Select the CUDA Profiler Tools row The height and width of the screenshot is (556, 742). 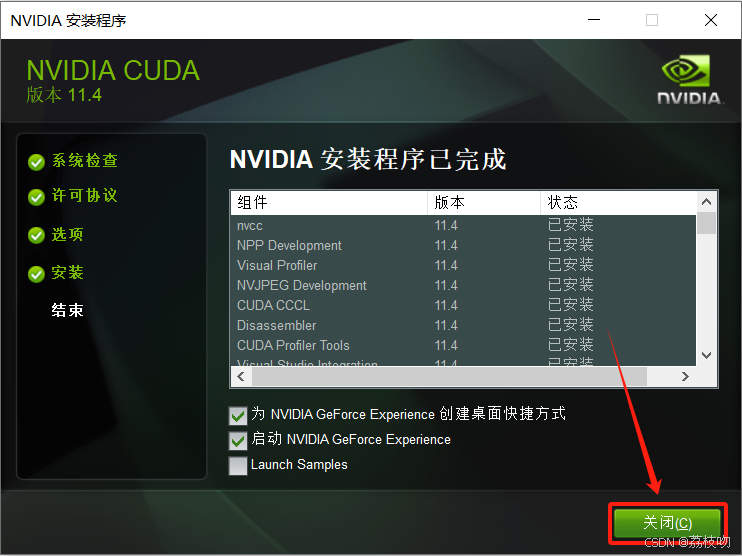coord(464,345)
